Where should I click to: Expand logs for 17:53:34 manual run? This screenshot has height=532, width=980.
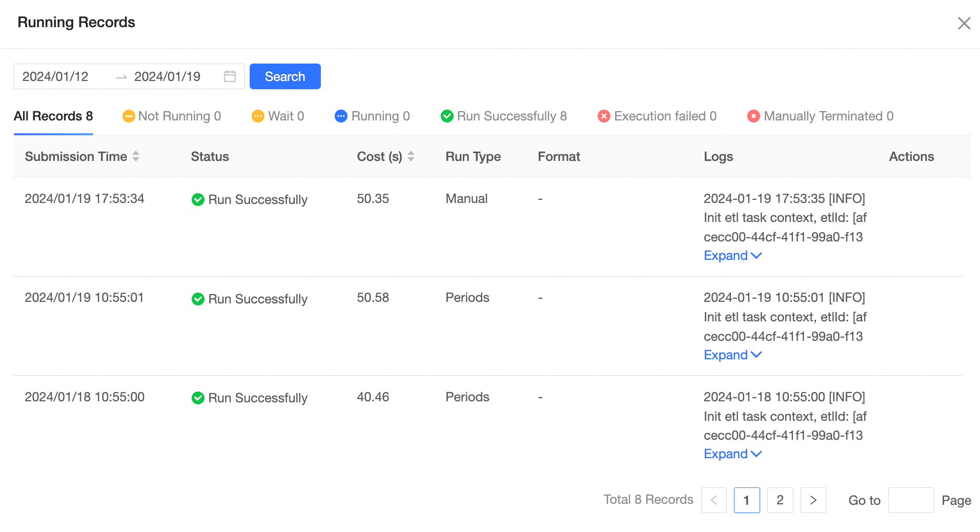pos(732,255)
